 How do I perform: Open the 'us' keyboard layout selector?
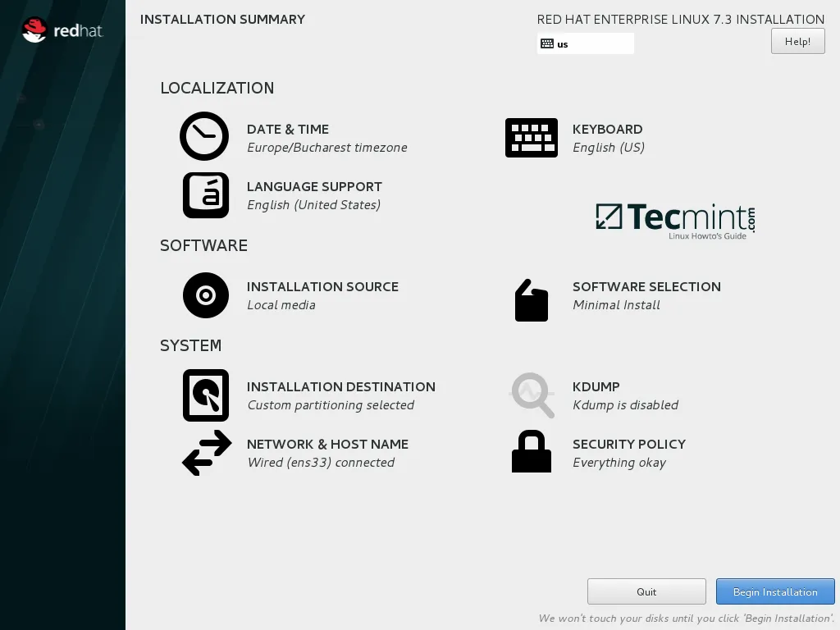click(585, 43)
